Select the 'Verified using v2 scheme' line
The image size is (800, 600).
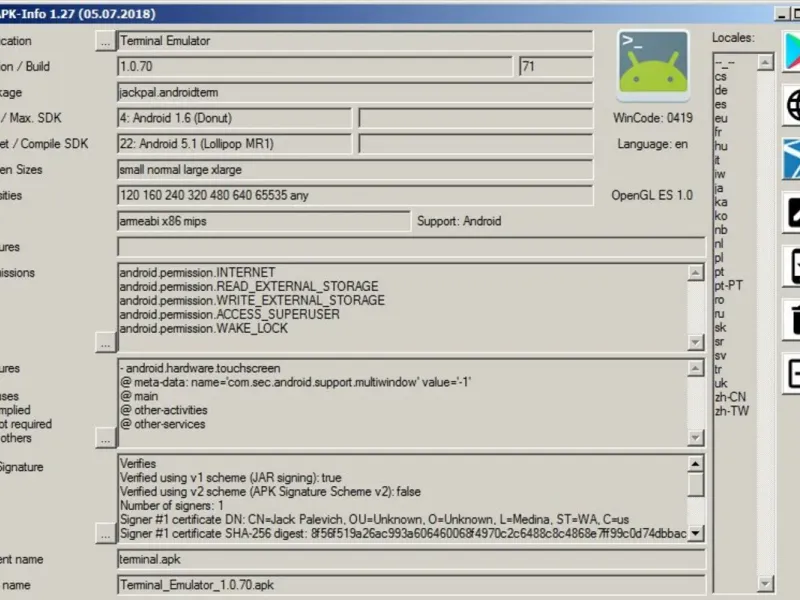[270, 491]
